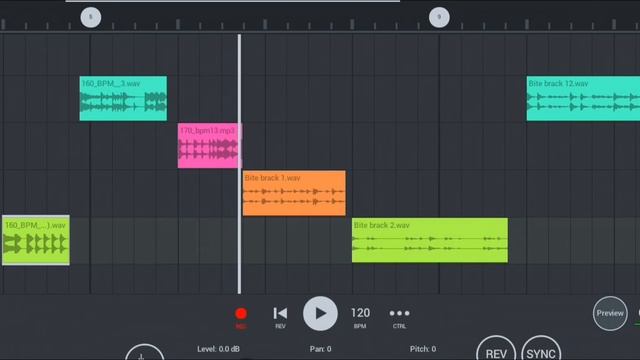
Task: Open the 120 BPM tempo setting
Action: (x=360, y=314)
